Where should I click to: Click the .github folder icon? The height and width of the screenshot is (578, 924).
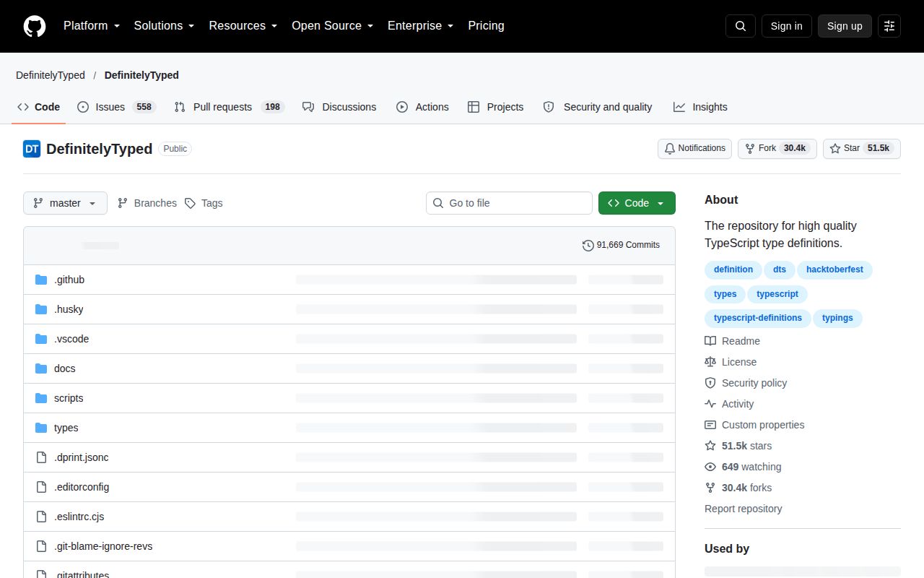(41, 280)
